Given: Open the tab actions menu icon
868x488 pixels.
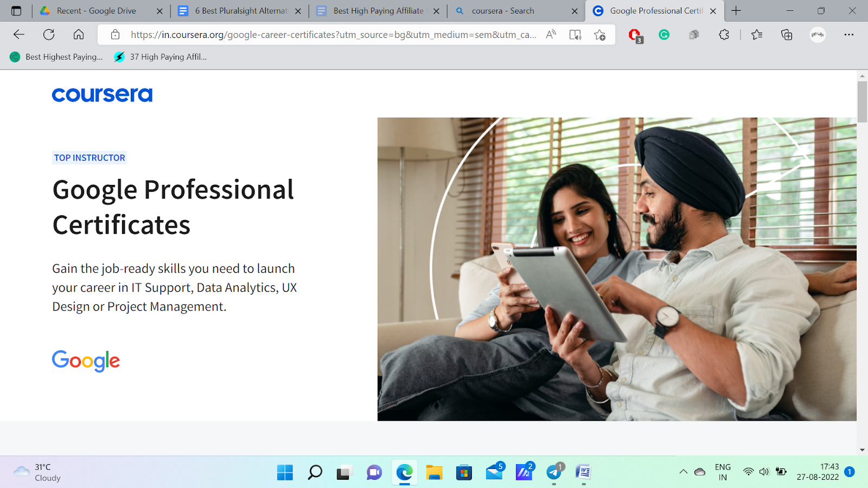Looking at the screenshot, I should pyautogui.click(x=16, y=11).
